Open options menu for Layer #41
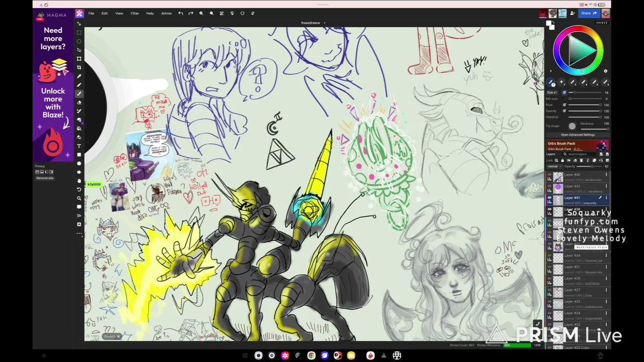 pos(606,198)
